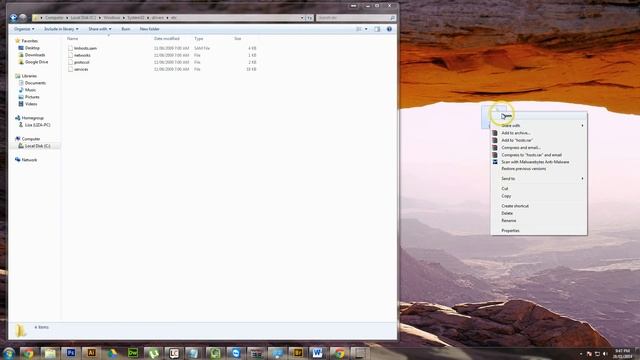
Task: Choose Open in the context menu
Action: click(x=539, y=116)
